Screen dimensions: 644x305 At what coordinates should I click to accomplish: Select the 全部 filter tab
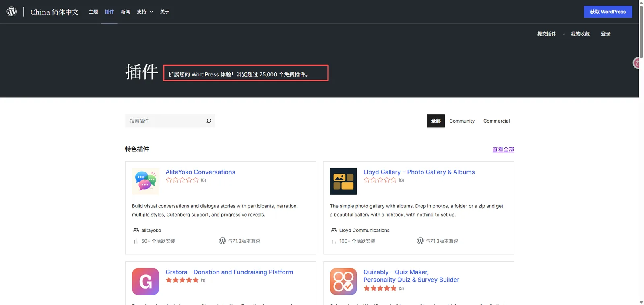point(436,121)
